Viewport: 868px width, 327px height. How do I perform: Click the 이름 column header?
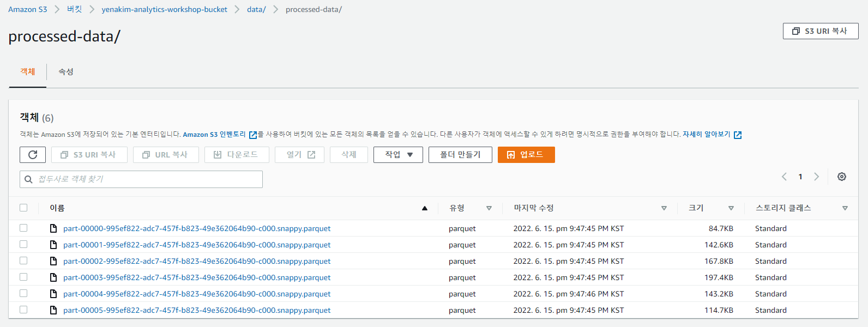point(57,208)
